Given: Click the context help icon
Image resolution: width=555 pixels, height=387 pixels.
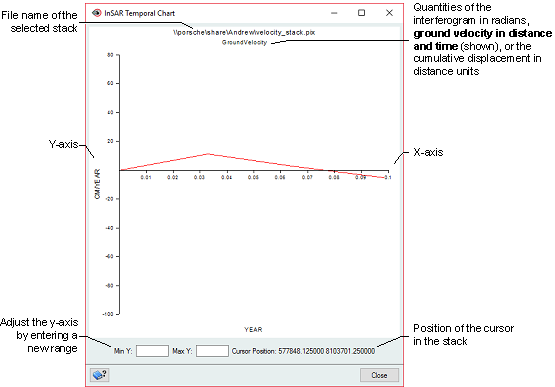Looking at the screenshot, I should coord(99,375).
